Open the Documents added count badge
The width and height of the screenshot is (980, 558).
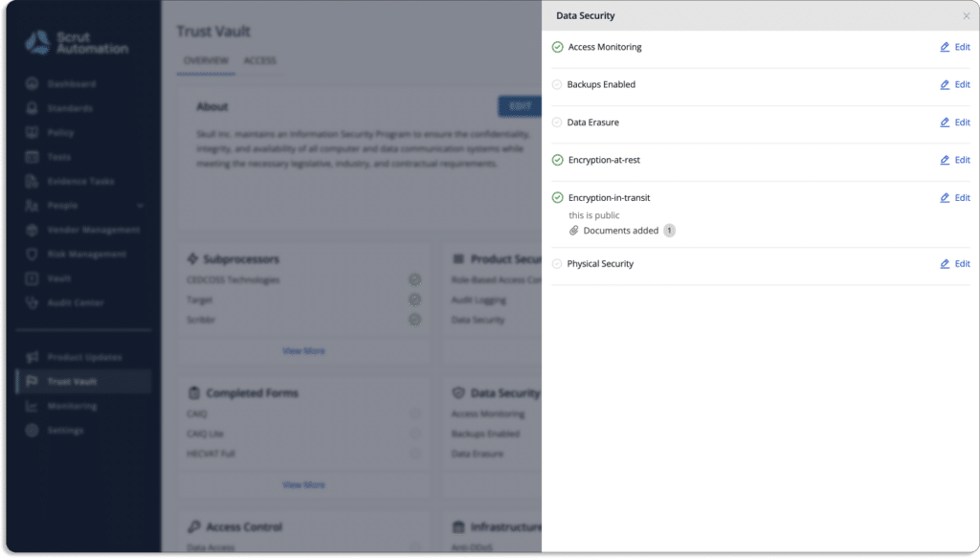[x=669, y=231]
